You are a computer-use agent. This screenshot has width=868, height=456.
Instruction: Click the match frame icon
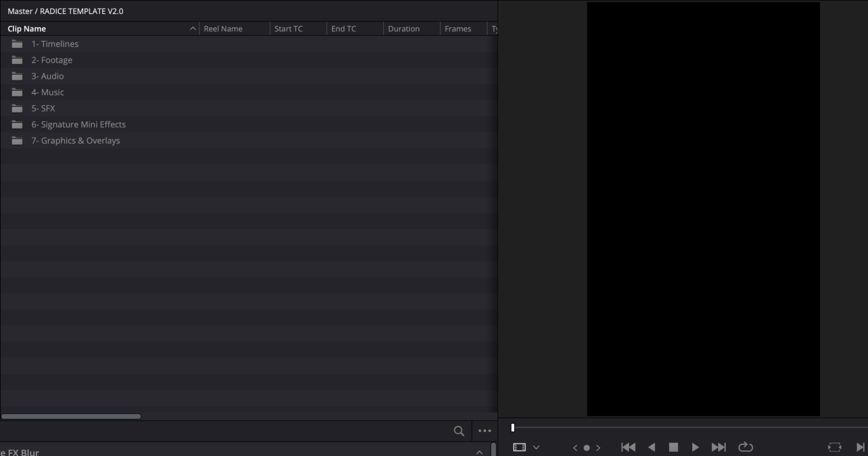834,447
